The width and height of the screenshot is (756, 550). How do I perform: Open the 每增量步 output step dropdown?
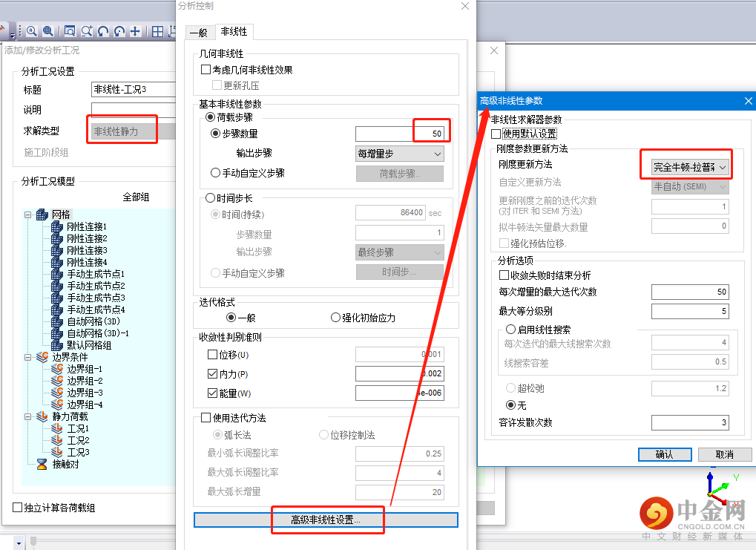point(400,154)
